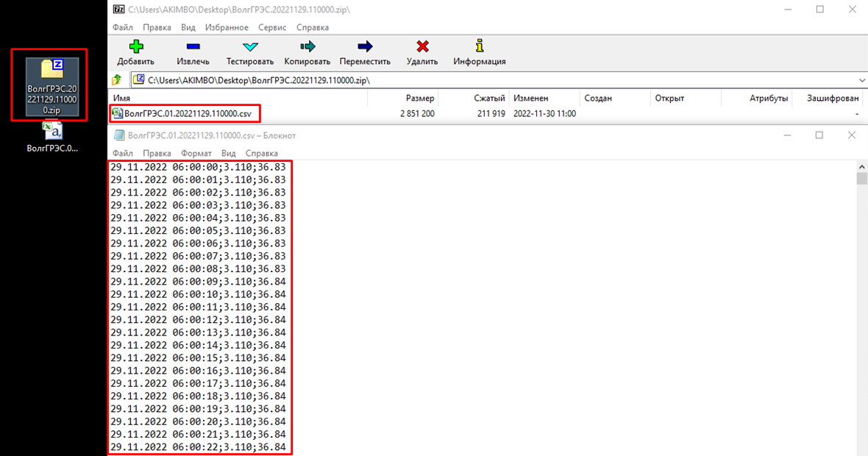Viewport: 868px width, 456px height.
Task: Click the red X Delete icon
Action: coord(422,47)
